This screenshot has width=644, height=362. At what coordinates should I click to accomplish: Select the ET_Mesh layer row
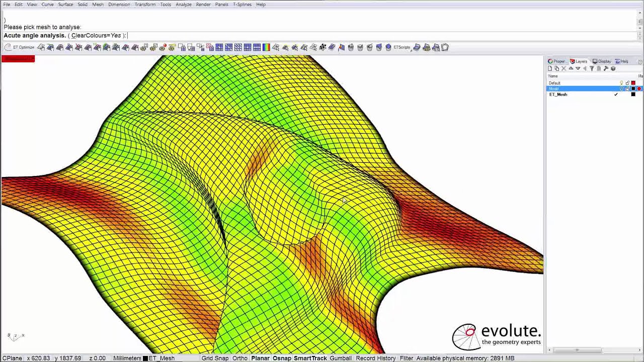(x=595, y=95)
